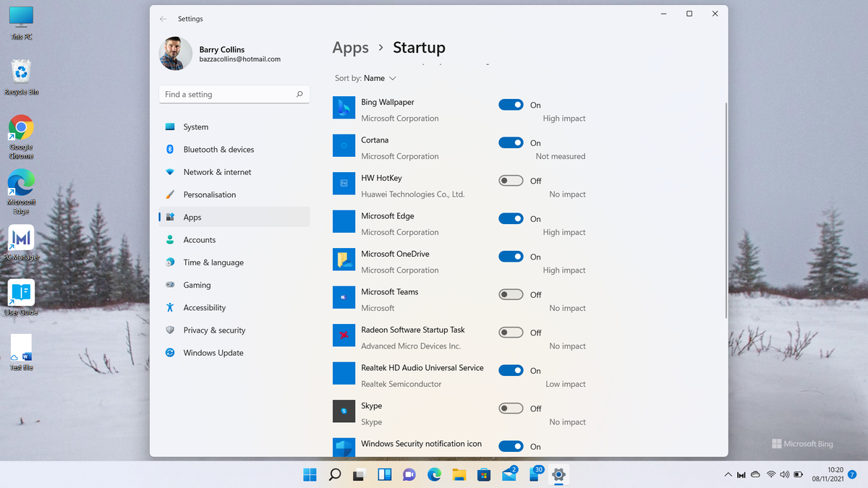Enable HW HotKey startup
This screenshot has width=868, height=488.
click(x=511, y=180)
